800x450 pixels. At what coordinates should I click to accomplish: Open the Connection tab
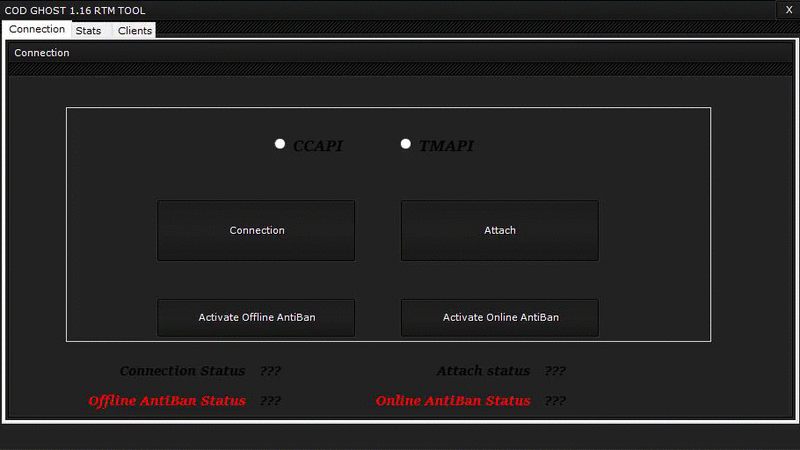point(37,29)
